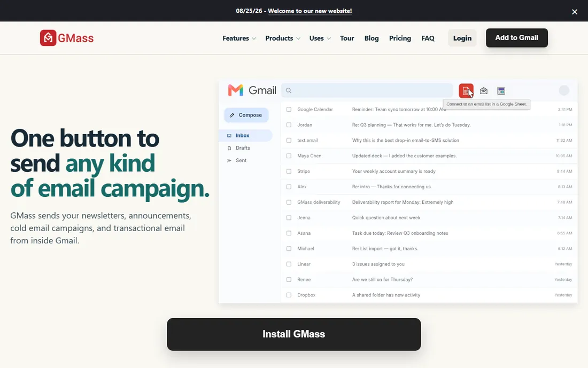Open the email-to-SMS solution email
The image size is (588, 368).
pos(405,140)
